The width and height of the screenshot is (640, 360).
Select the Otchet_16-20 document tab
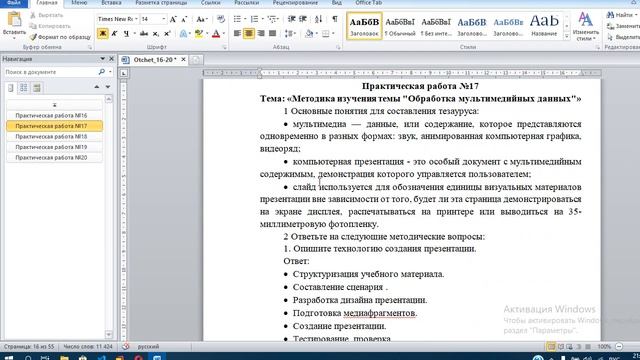(x=153, y=60)
